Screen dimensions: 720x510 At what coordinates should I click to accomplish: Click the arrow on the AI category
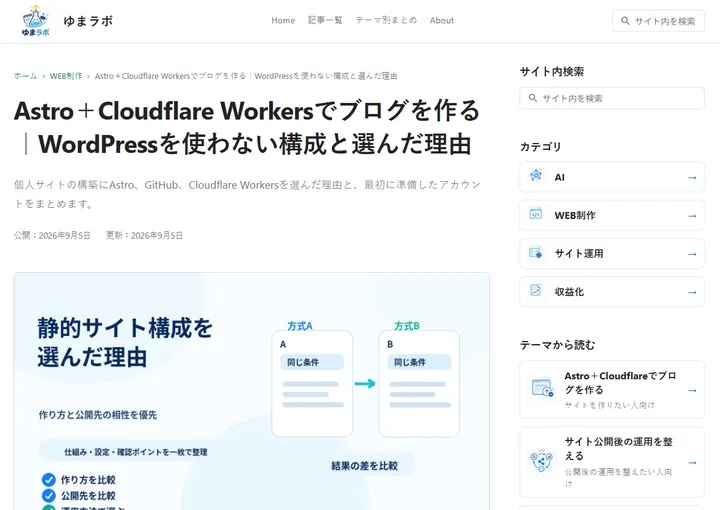tap(692, 178)
